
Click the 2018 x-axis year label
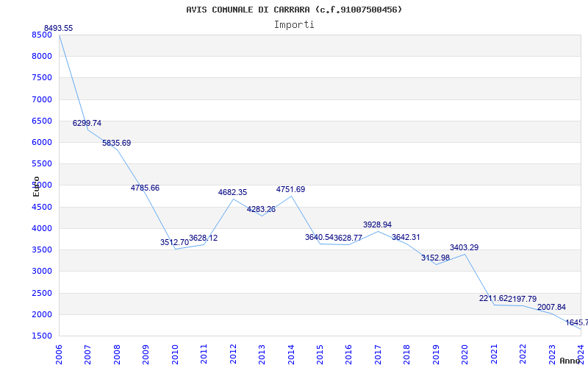pyautogui.click(x=406, y=354)
